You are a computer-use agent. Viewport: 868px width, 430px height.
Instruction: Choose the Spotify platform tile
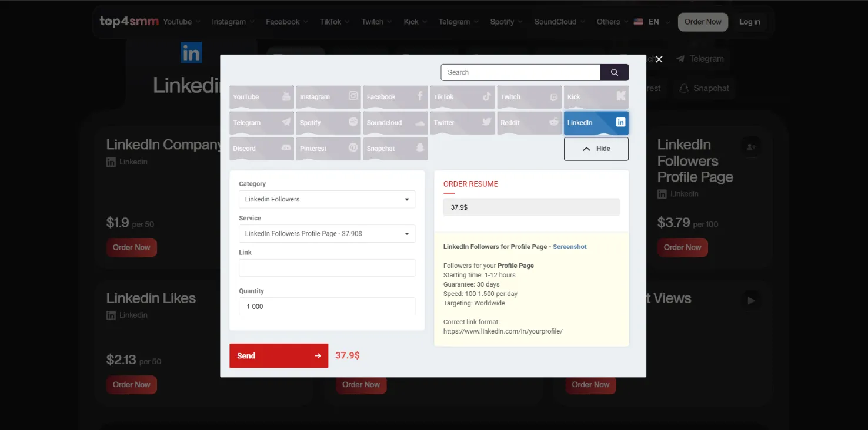(x=328, y=123)
